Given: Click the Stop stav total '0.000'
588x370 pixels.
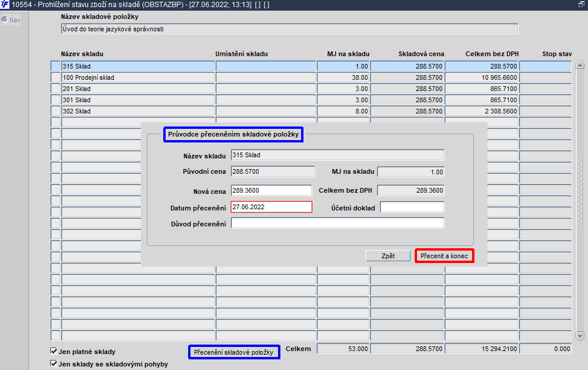Looking at the screenshot, I should point(545,349).
